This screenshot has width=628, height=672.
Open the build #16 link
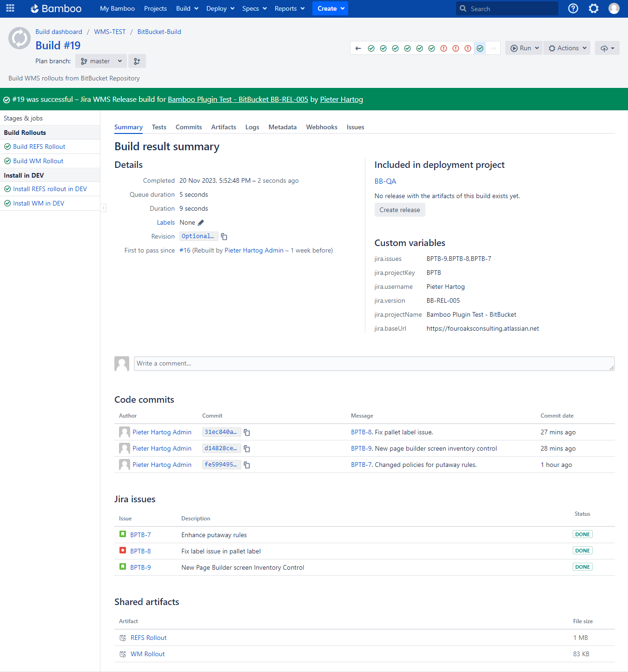coord(185,250)
